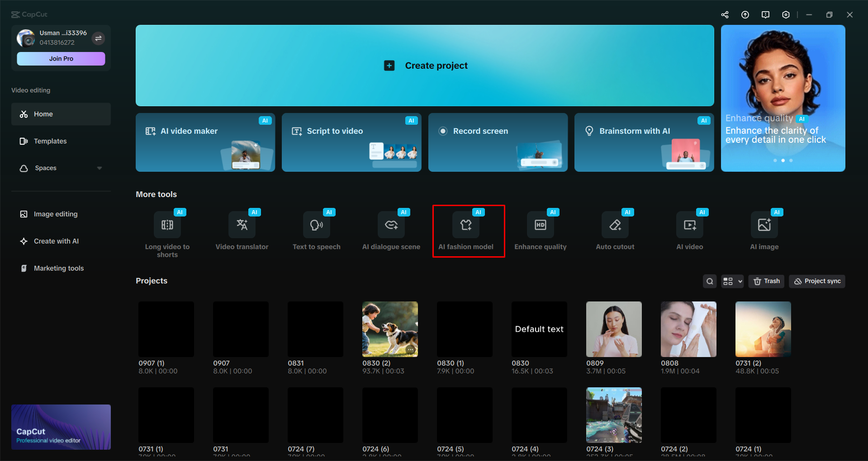Click the switch account icon

click(98, 38)
